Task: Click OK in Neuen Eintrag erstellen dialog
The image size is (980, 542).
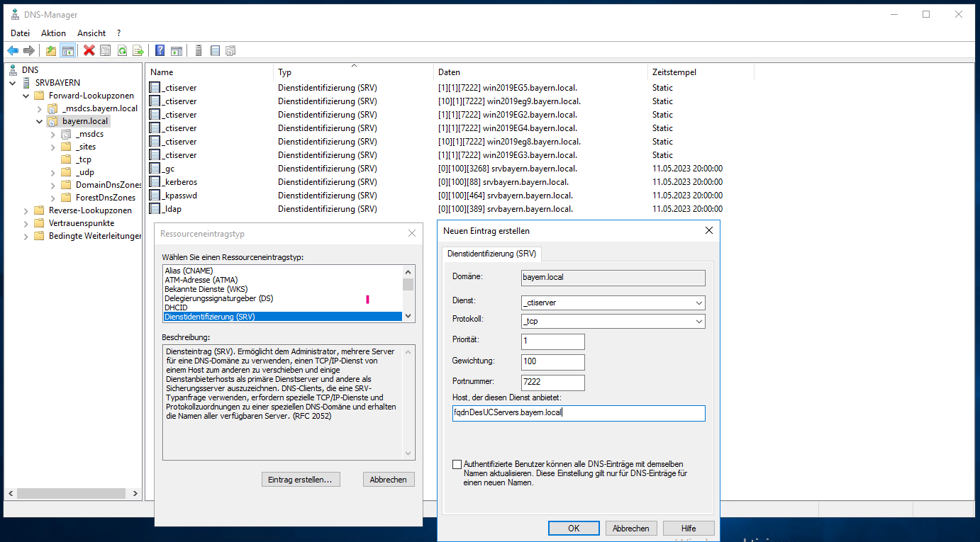Action: pyautogui.click(x=573, y=529)
